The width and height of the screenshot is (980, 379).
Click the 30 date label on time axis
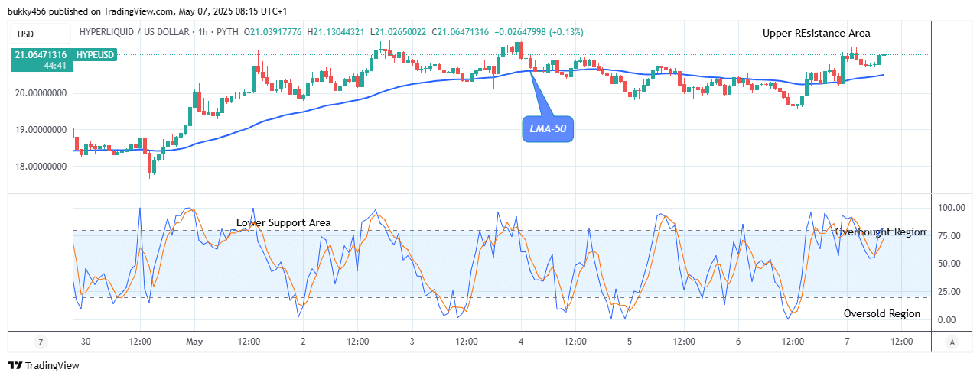(x=85, y=342)
